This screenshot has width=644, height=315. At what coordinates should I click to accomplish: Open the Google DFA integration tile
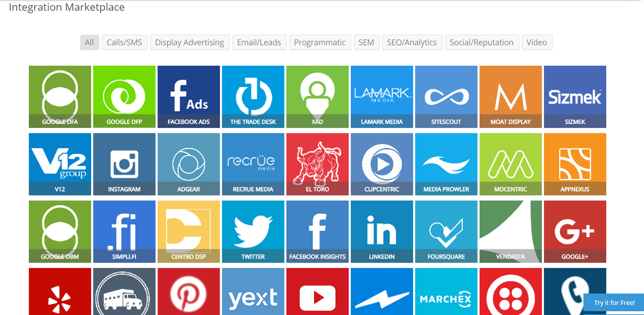[60, 97]
